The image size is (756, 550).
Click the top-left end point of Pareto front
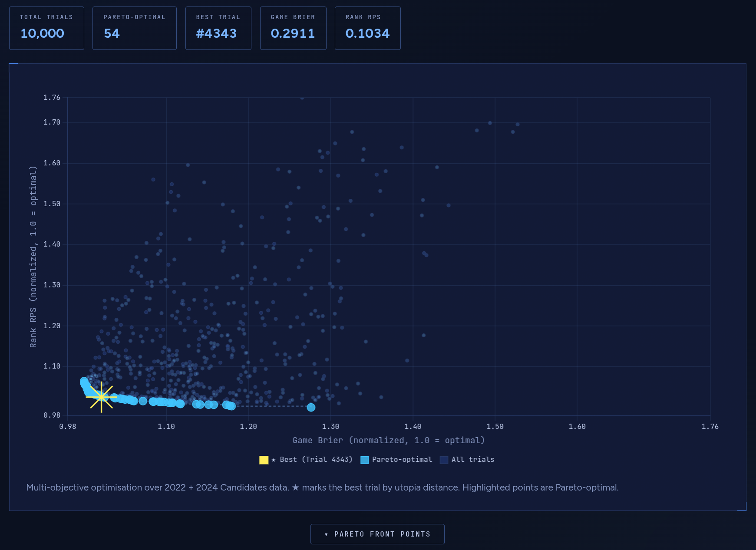84,381
